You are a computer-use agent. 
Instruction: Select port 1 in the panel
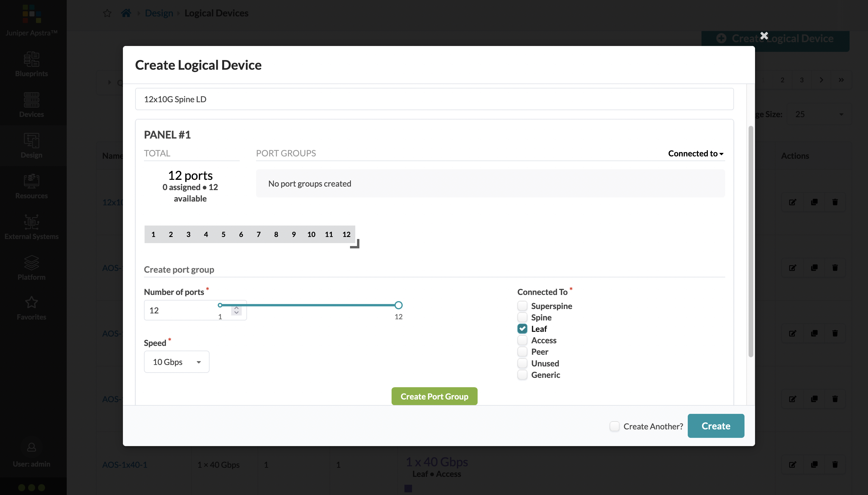point(153,234)
